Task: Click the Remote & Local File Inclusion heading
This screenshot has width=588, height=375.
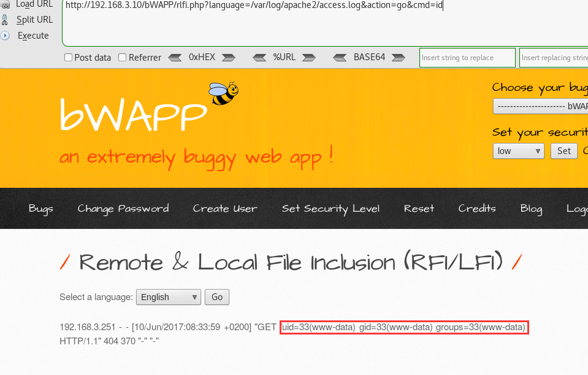Action: point(291,261)
